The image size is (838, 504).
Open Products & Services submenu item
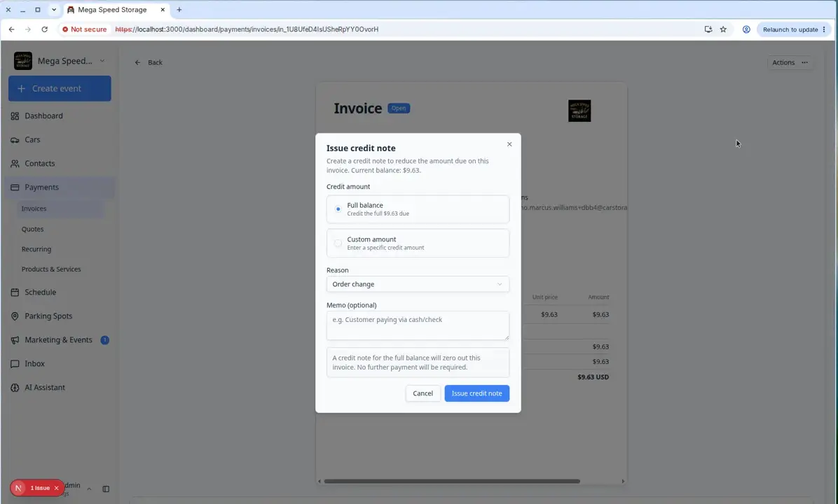51,269
